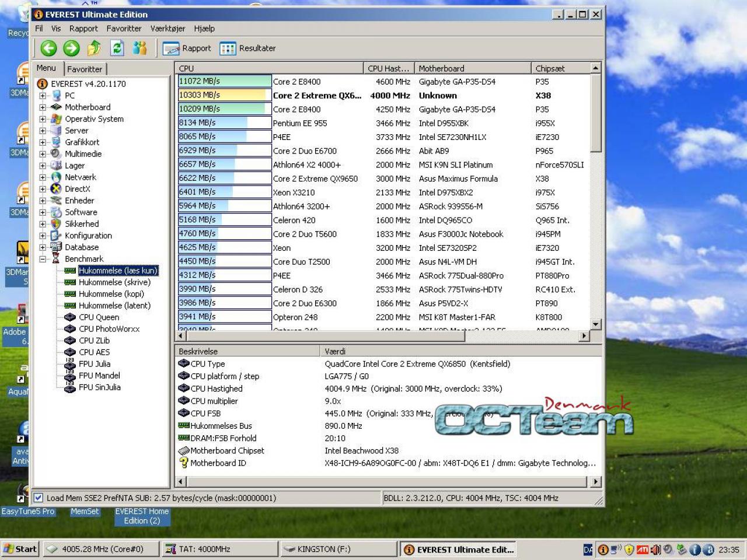This screenshot has height=560, width=747.
Task: Click the users/manage toolbar icon
Action: pyautogui.click(x=140, y=48)
